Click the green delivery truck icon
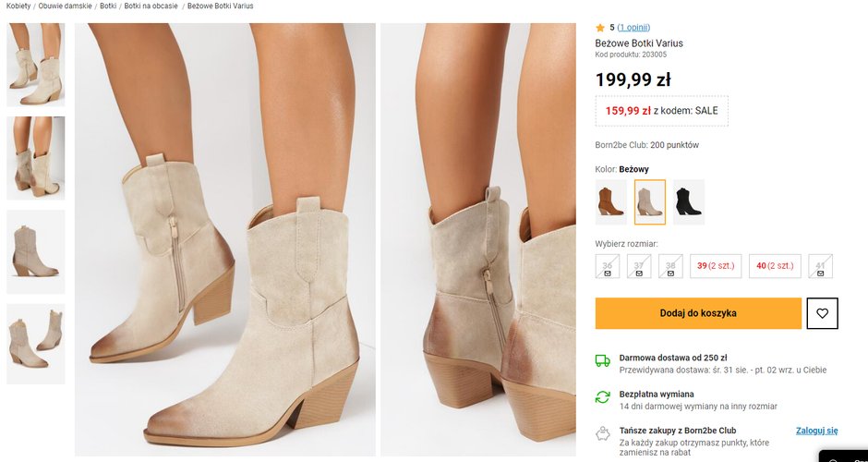 pos(602,360)
